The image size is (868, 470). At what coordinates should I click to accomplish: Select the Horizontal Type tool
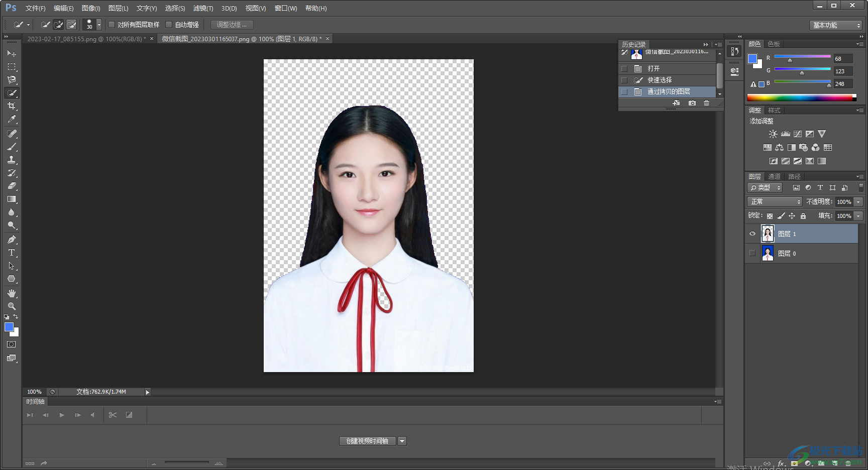[x=12, y=253]
